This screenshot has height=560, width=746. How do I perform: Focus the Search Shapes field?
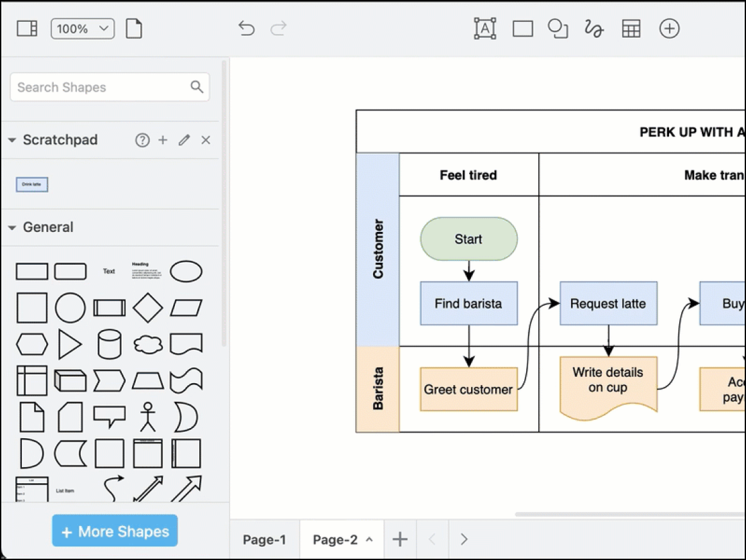pos(110,87)
